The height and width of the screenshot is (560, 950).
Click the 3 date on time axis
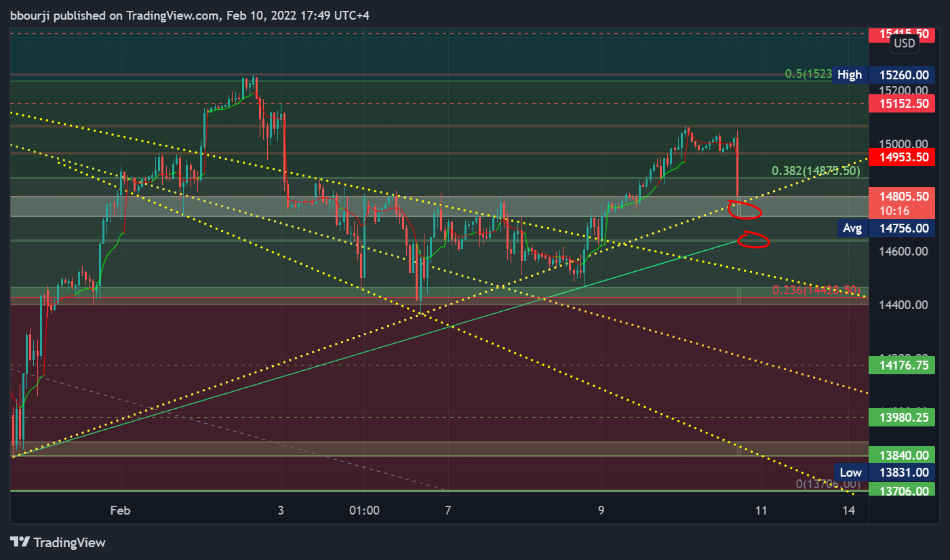[x=281, y=510]
